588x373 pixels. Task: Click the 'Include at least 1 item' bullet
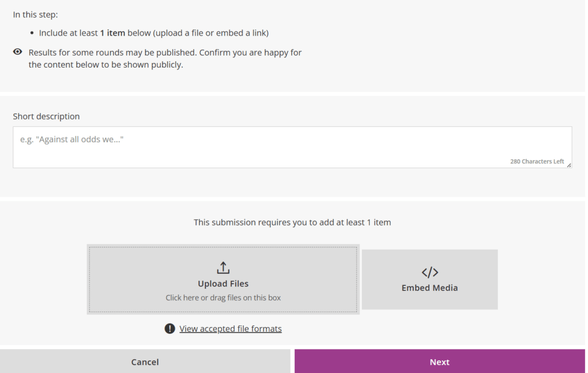pos(153,33)
